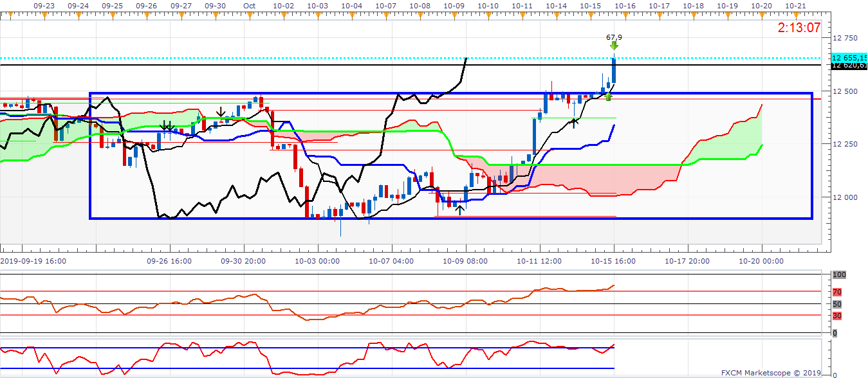Click the black price label 12 620,61
The width and height of the screenshot is (868, 378).
pos(849,65)
